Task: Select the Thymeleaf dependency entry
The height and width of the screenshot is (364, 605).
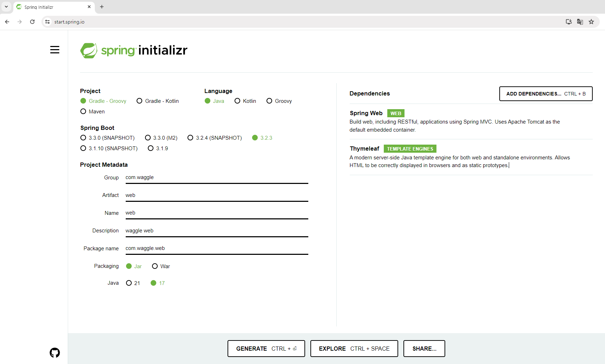Action: tap(471, 157)
